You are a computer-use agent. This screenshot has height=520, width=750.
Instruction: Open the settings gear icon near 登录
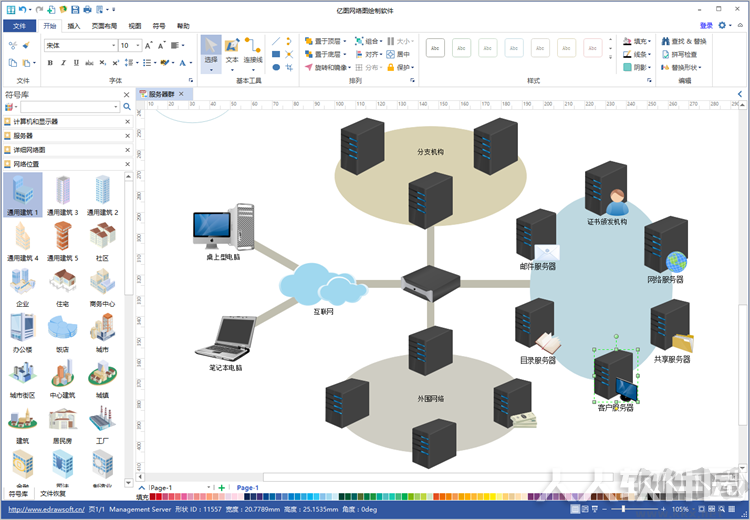722,26
